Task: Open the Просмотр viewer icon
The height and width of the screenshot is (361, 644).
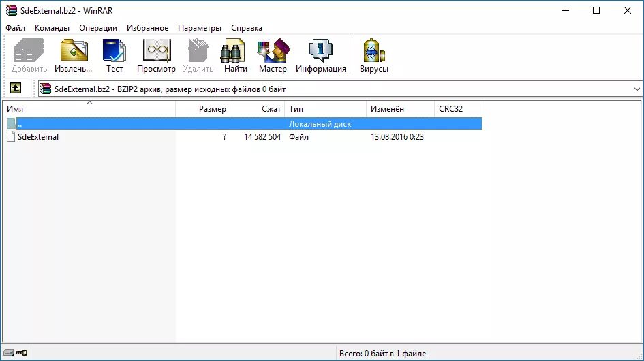Action: 157,50
